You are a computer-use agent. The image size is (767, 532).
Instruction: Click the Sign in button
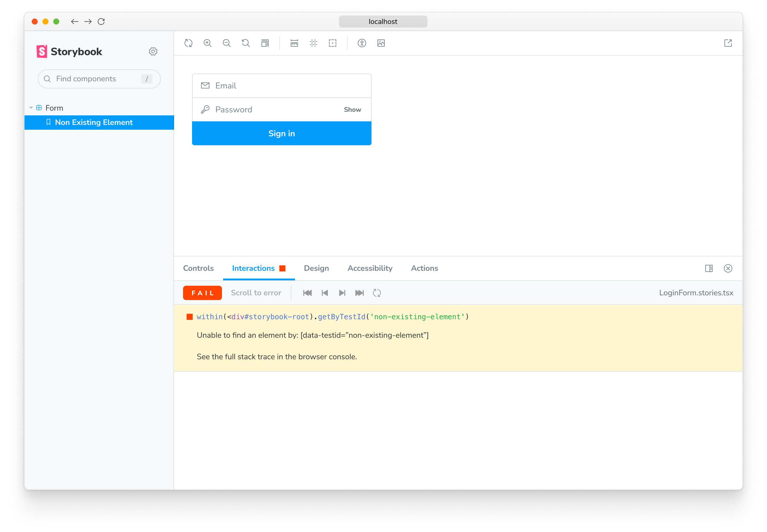[x=281, y=133]
